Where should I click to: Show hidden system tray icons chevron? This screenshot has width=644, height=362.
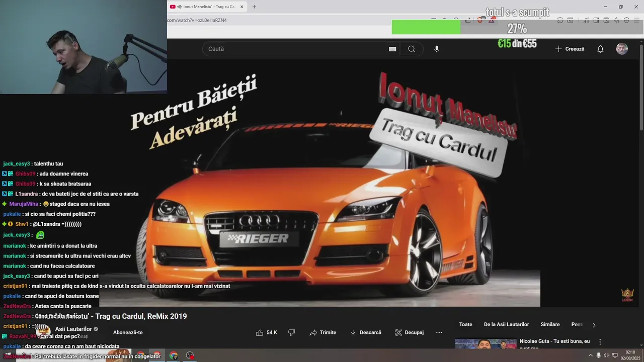[590, 355]
